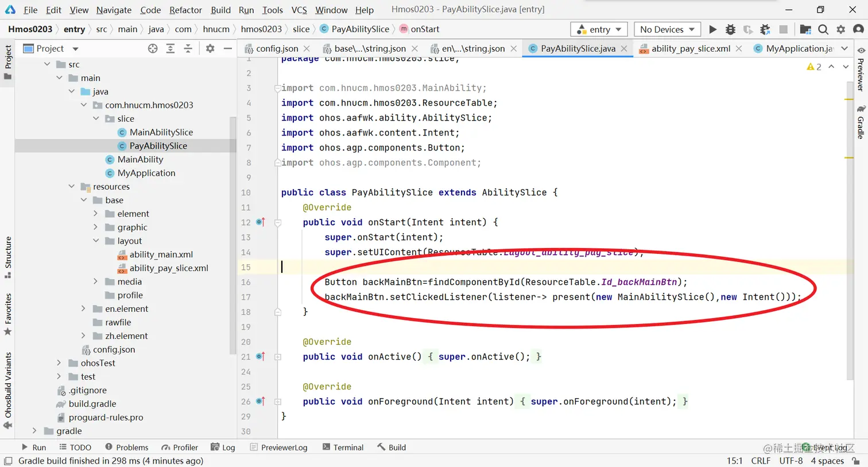
Task: Open warnings indicator showing 2 problems
Action: 814,67
